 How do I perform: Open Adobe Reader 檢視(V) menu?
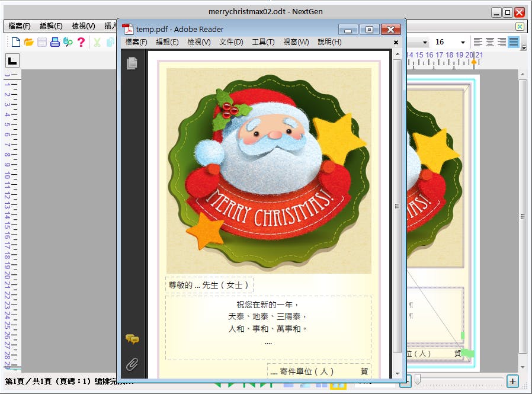199,41
